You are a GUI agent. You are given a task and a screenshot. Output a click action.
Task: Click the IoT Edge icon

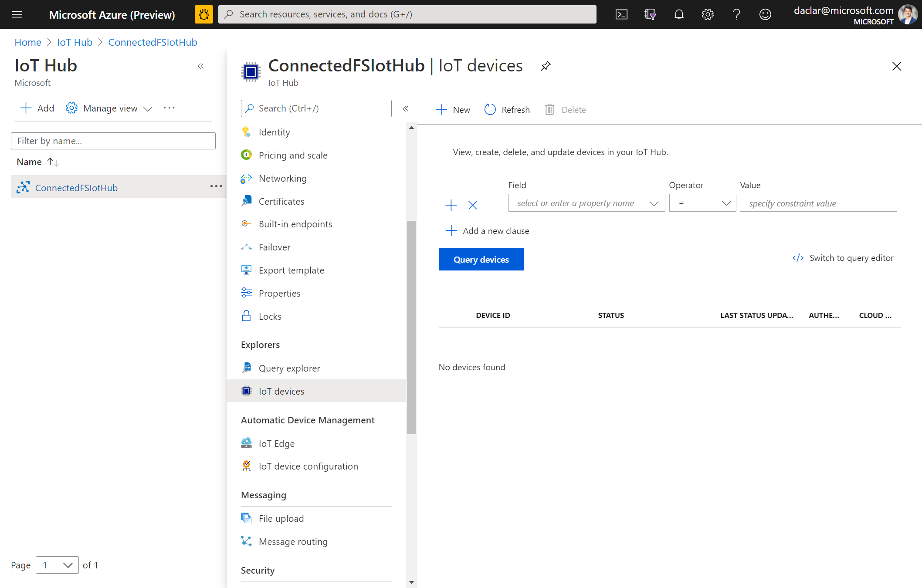(x=247, y=443)
